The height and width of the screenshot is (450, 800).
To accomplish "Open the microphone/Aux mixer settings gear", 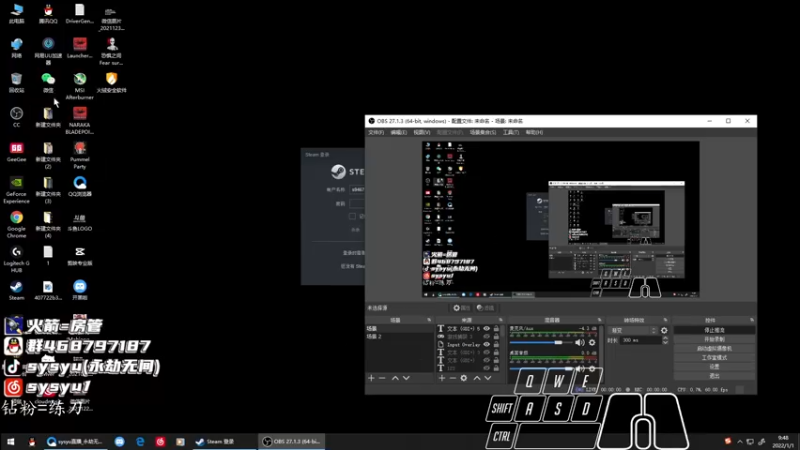I will click(x=592, y=342).
